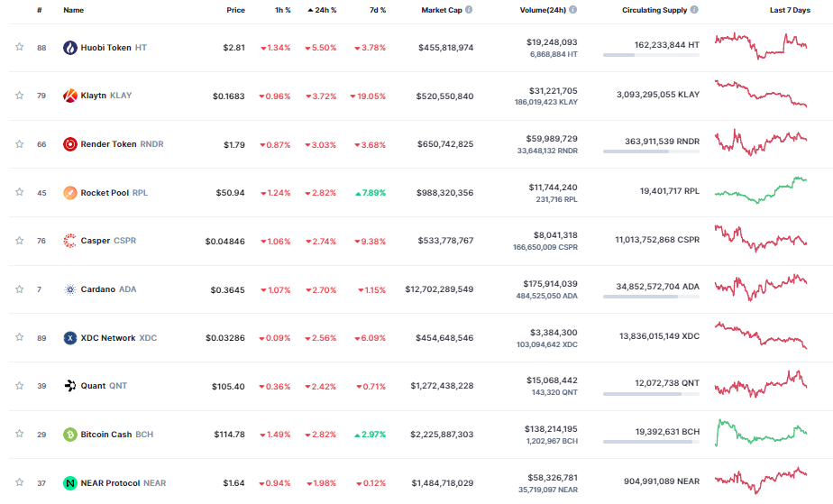Click the Casper coin logo icon
Image resolution: width=833 pixels, height=504 pixels.
tap(70, 241)
